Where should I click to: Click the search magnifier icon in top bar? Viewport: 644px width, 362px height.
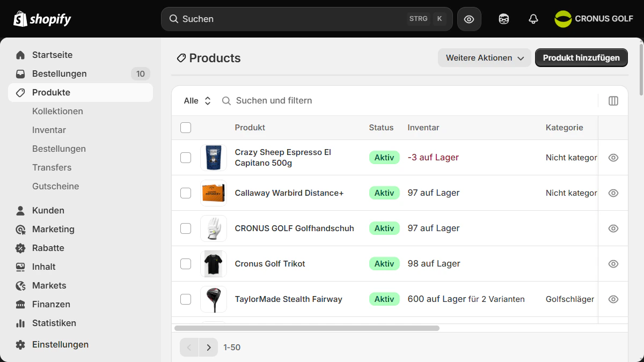point(173,19)
